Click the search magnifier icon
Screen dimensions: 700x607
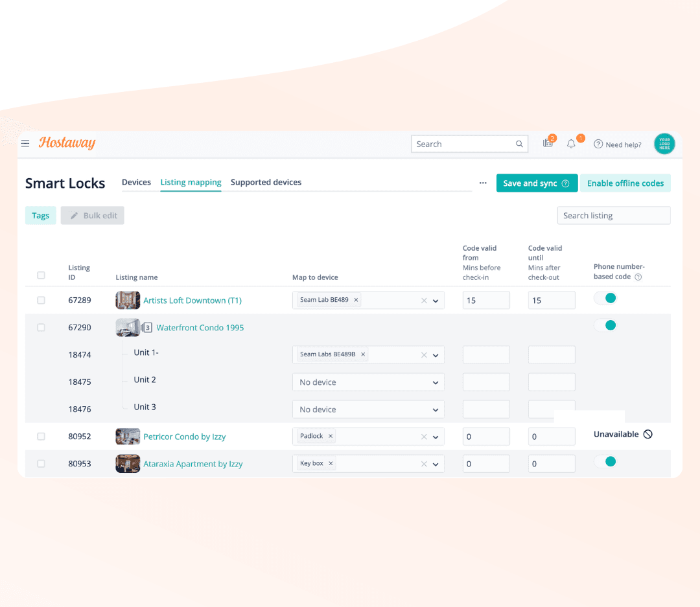519,144
